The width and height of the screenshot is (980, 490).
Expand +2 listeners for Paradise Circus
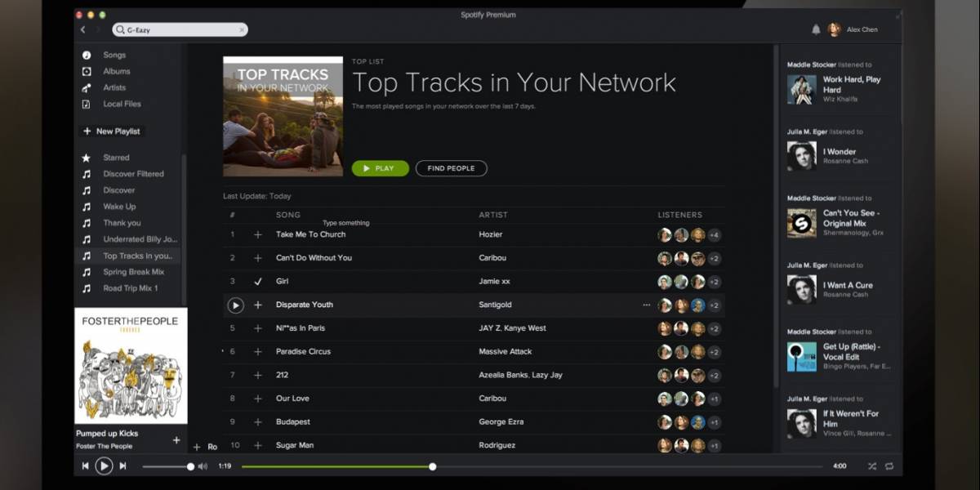point(714,352)
